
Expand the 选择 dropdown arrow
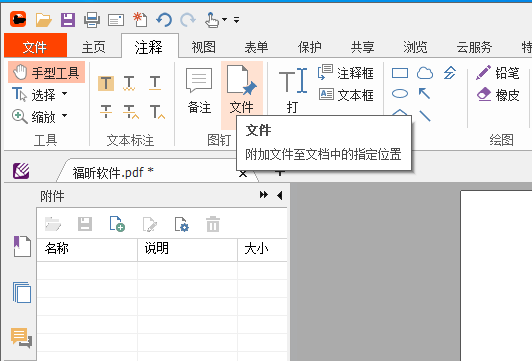click(x=64, y=93)
